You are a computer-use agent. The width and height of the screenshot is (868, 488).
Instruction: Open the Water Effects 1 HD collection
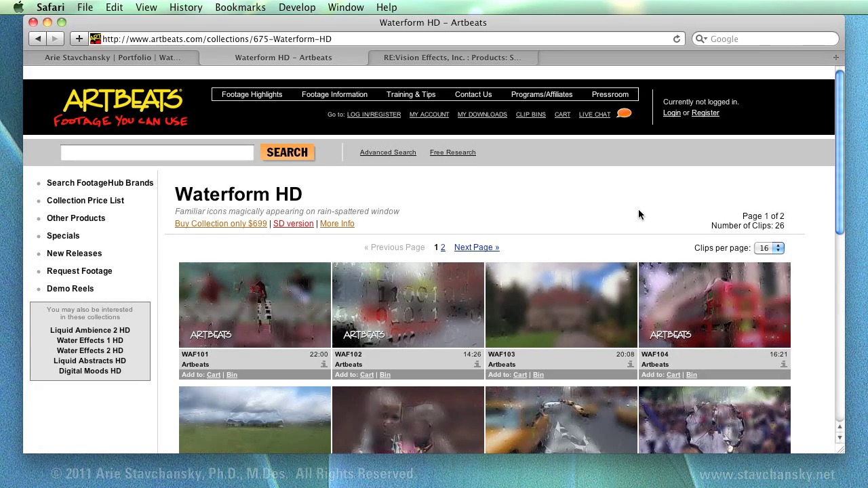click(x=90, y=340)
